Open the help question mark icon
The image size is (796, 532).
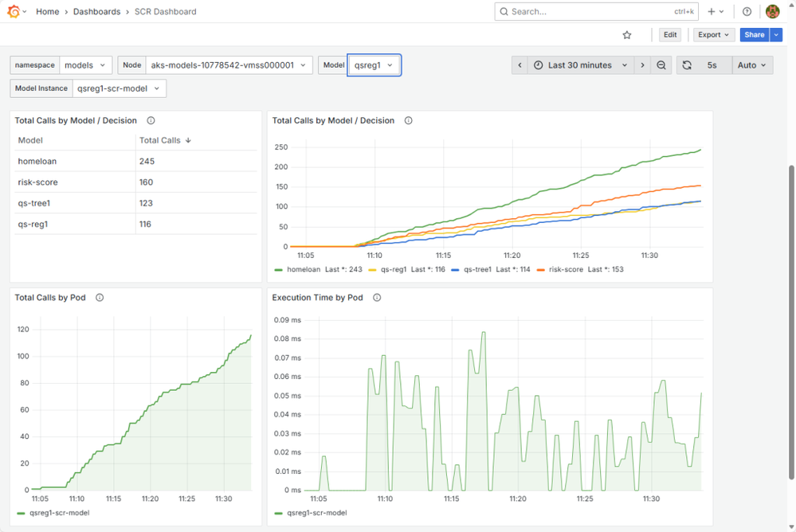[747, 11]
